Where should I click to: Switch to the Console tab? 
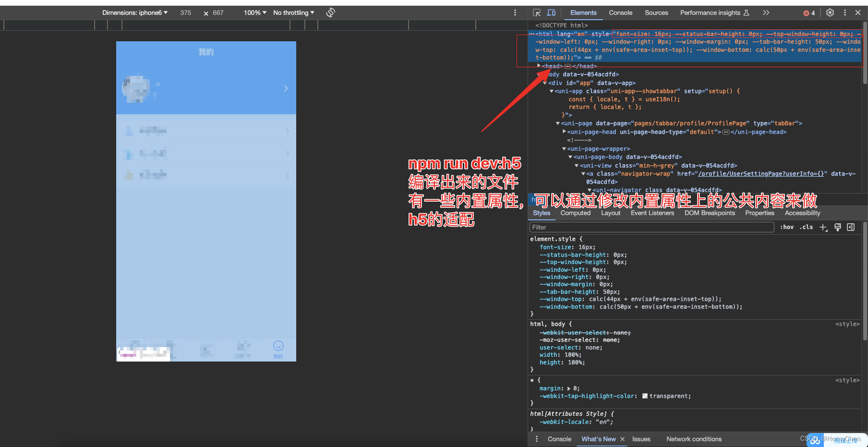click(620, 13)
